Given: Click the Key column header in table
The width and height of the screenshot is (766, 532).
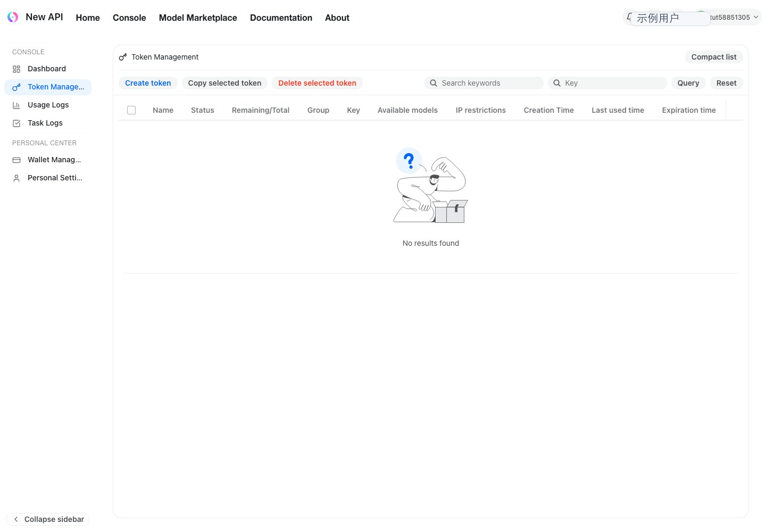Looking at the screenshot, I should coord(353,110).
